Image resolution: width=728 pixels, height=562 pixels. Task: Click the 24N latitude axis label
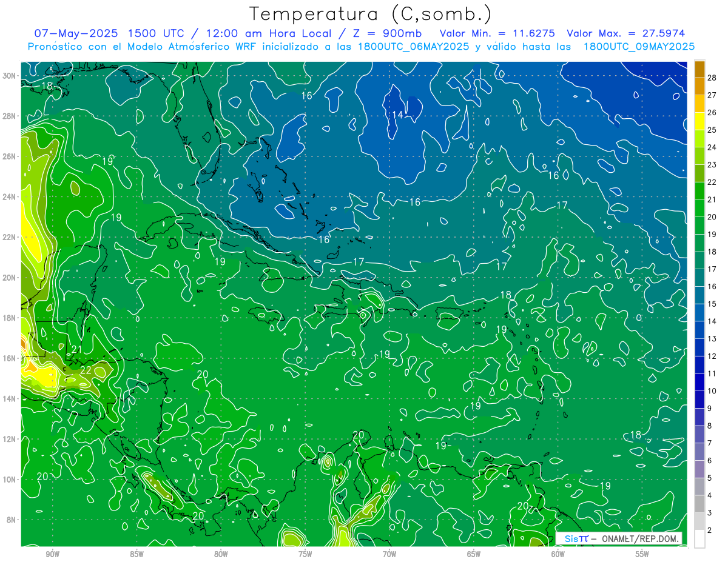pos(9,197)
